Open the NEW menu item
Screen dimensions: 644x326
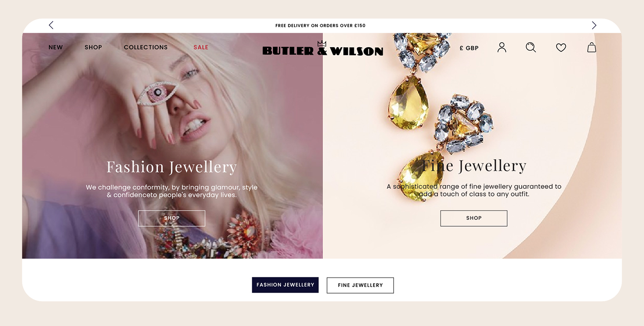56,47
